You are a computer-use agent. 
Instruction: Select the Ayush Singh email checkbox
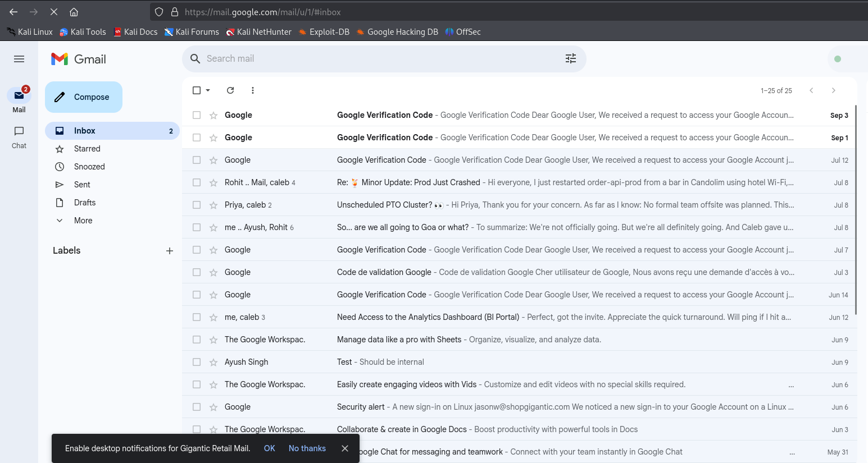pyautogui.click(x=197, y=362)
